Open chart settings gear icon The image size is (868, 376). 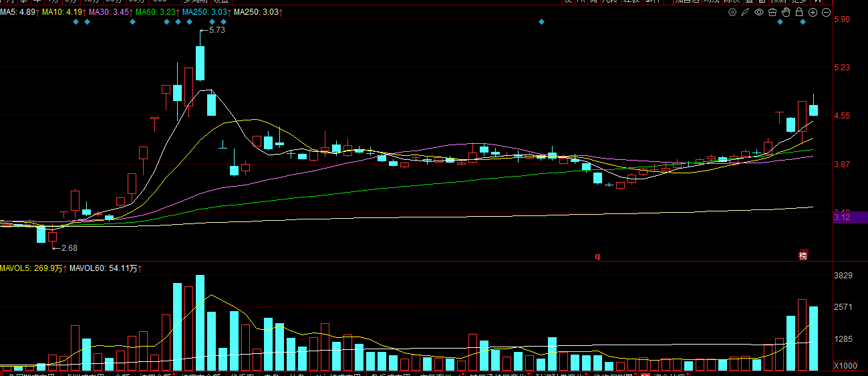click(x=732, y=12)
